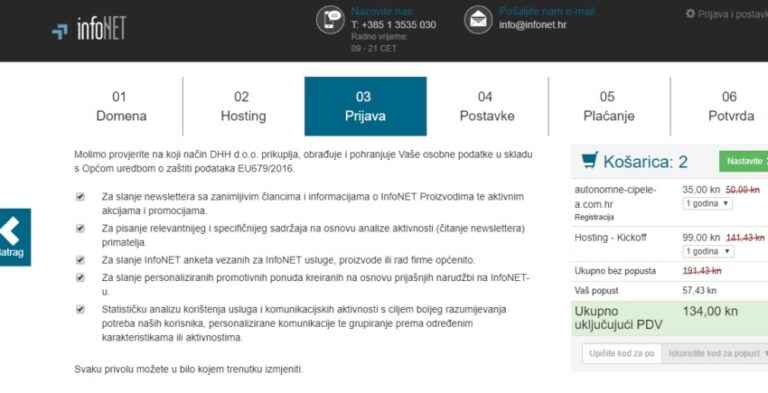Viewport: 768px width, 393px height.
Task: Click the Vaš popust 57,43 kn value
Action: pyautogui.click(x=699, y=291)
